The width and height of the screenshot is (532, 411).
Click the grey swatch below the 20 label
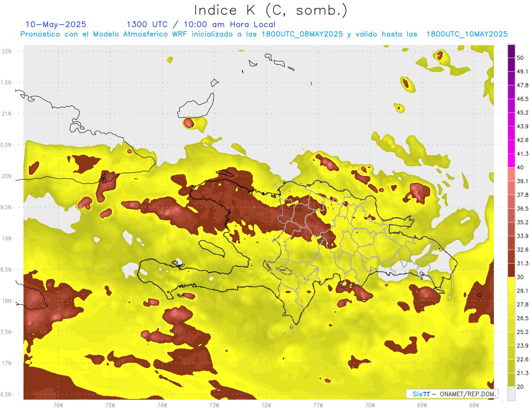[511, 393]
